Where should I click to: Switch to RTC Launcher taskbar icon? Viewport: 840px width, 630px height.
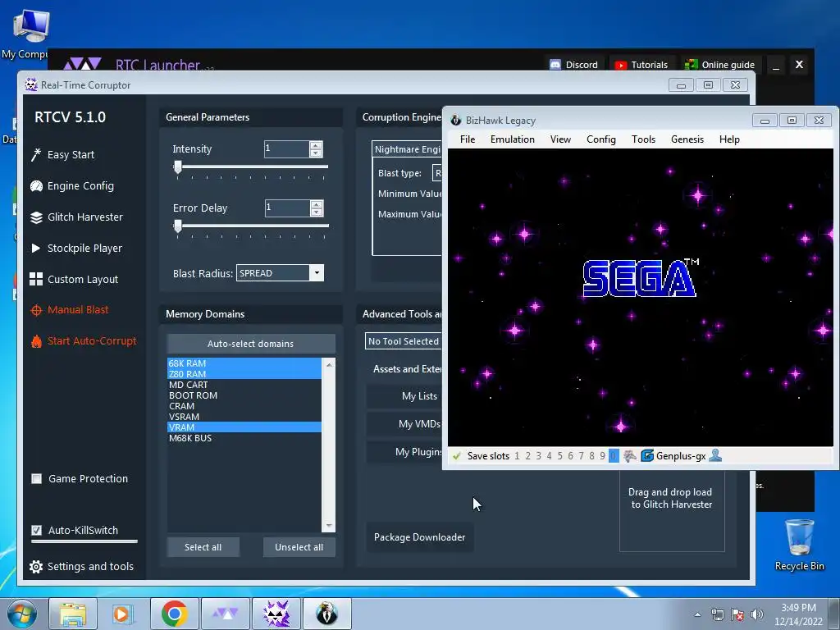225,614
